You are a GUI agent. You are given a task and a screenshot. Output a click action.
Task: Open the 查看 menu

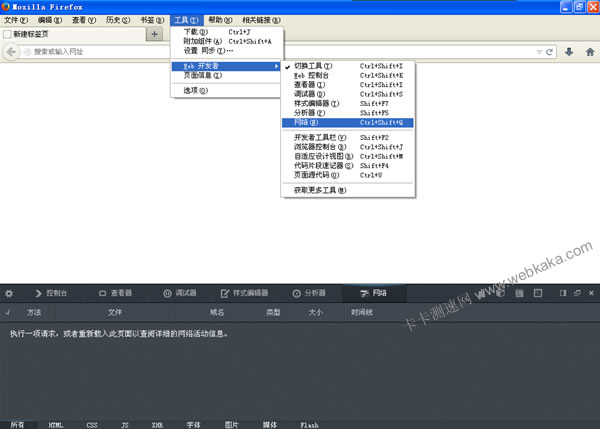click(84, 20)
